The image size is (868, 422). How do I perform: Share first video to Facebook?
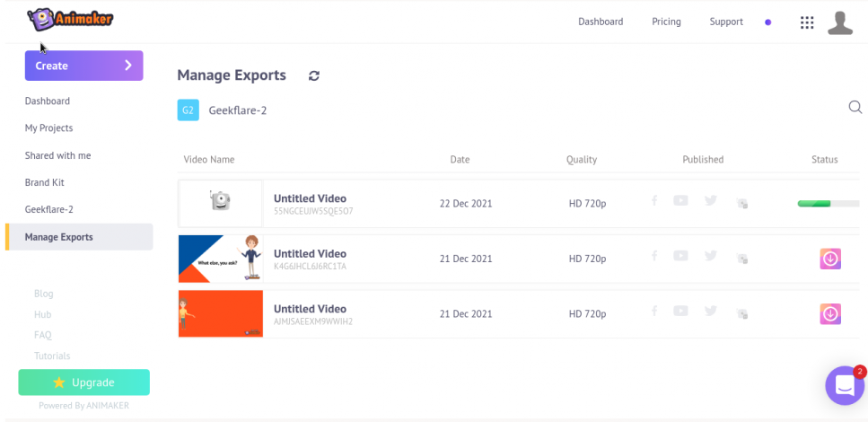[654, 201]
